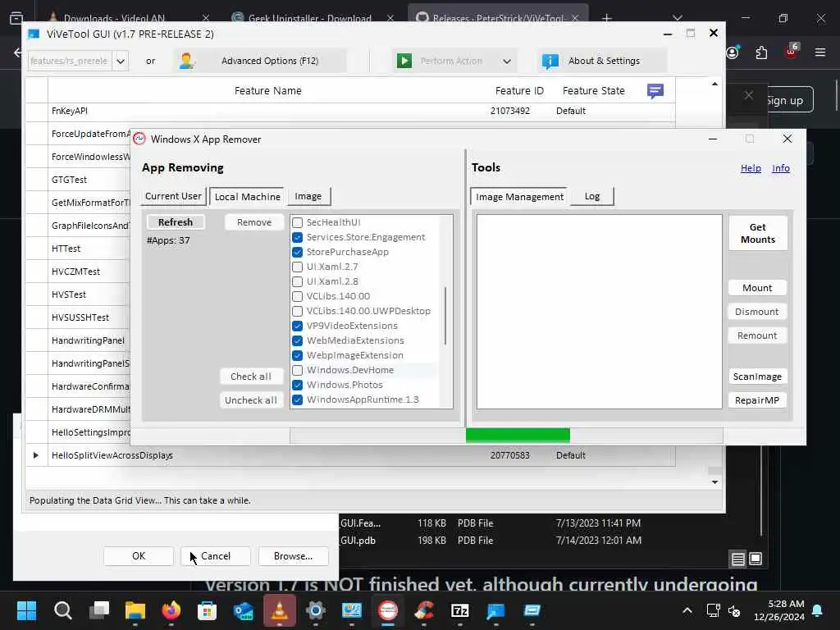
Task: Click Browse... in the dialog
Action: pyautogui.click(x=293, y=556)
